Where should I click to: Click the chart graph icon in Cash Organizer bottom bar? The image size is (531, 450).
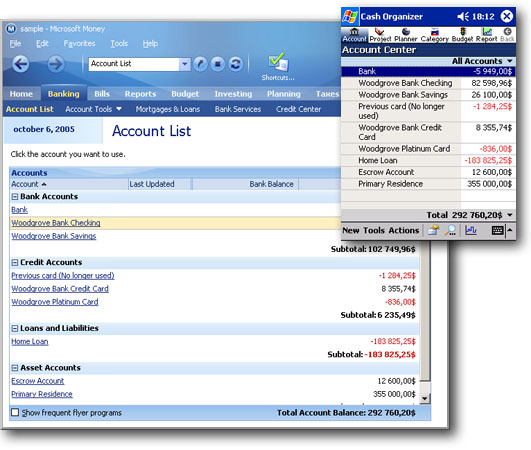tap(471, 230)
